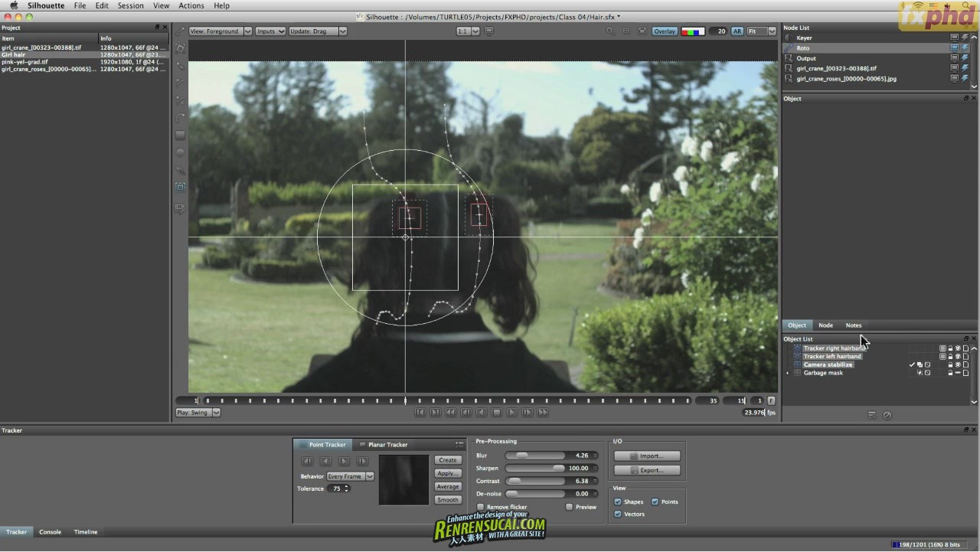Open the Fit zoom dropdown
Image resolution: width=980 pixels, height=552 pixels.
pos(762,31)
